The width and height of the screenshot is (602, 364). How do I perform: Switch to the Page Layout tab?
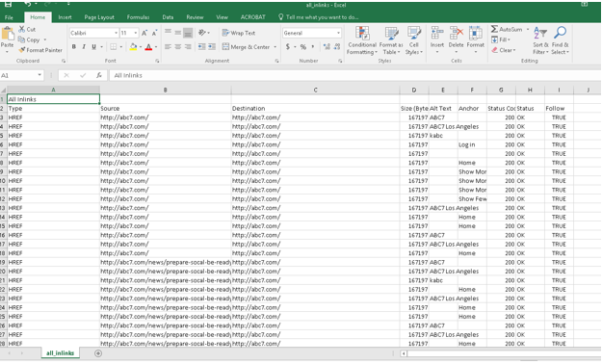99,17
